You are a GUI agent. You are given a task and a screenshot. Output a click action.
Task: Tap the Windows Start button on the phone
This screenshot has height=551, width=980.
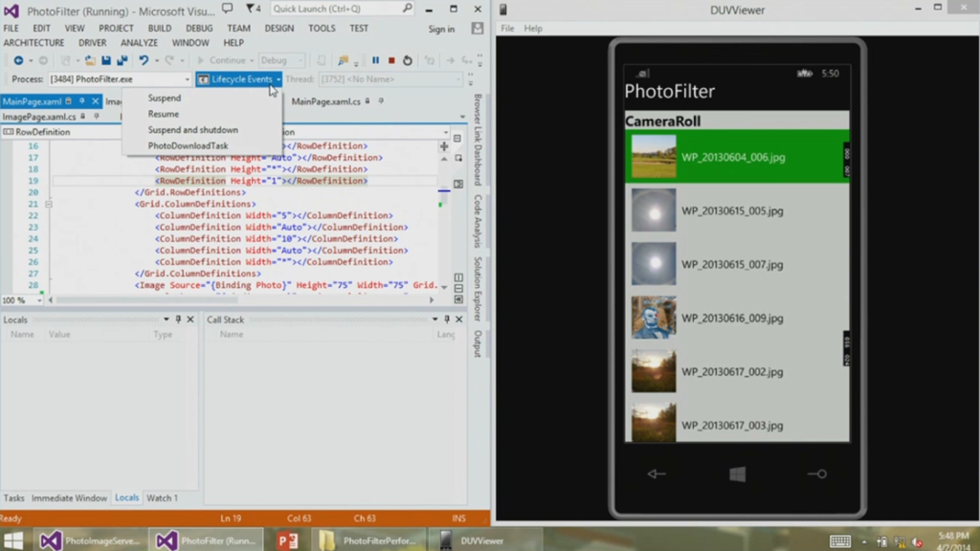[x=738, y=474]
